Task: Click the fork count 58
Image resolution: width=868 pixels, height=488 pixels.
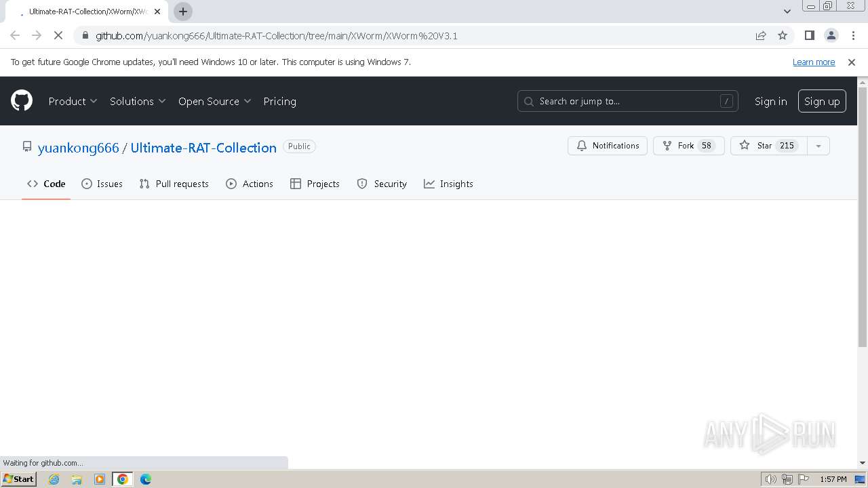Action: (x=706, y=146)
